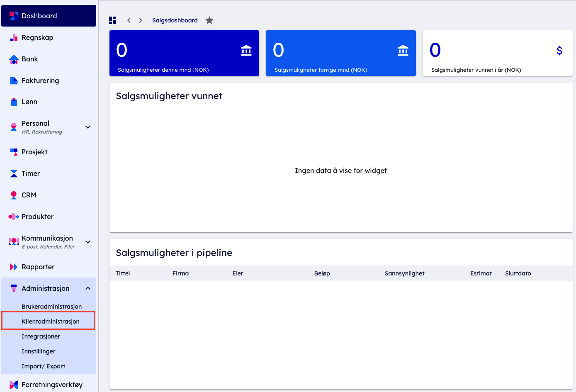576x392 pixels.
Task: Sort pipeline table by Beløp column
Action: click(322, 273)
